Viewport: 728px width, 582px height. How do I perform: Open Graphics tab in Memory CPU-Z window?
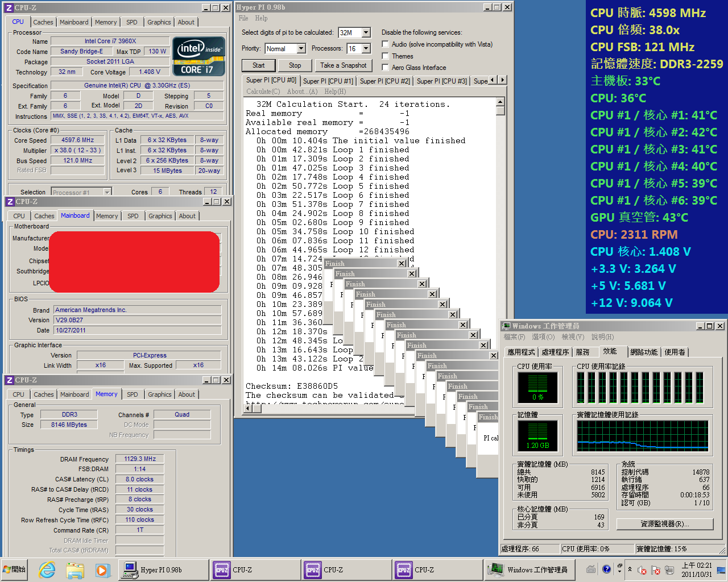point(160,394)
